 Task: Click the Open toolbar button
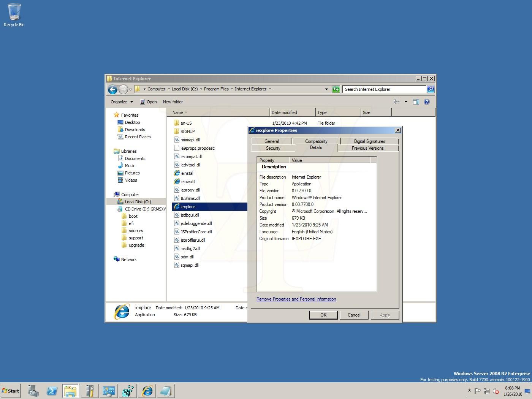(x=148, y=102)
